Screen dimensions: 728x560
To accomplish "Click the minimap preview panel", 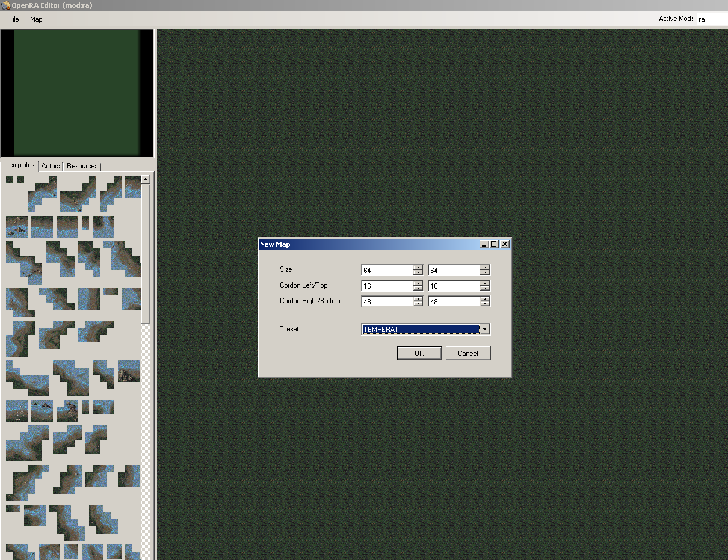I will pos(77,93).
